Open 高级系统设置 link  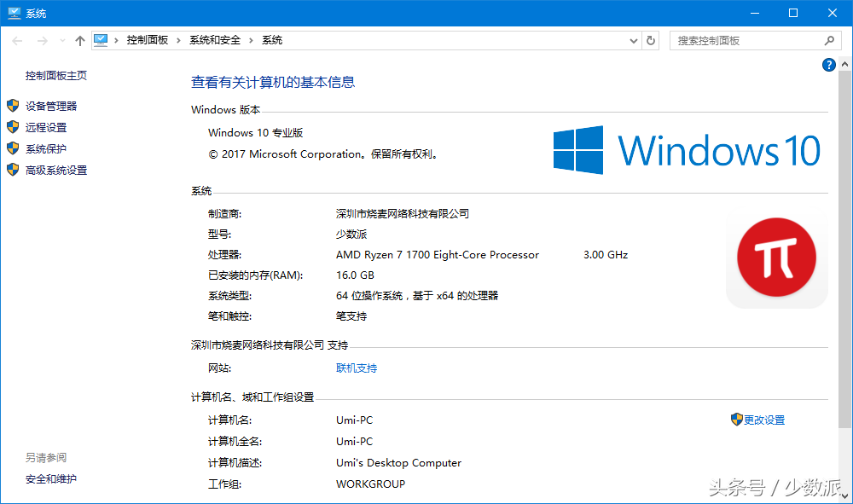(56, 170)
